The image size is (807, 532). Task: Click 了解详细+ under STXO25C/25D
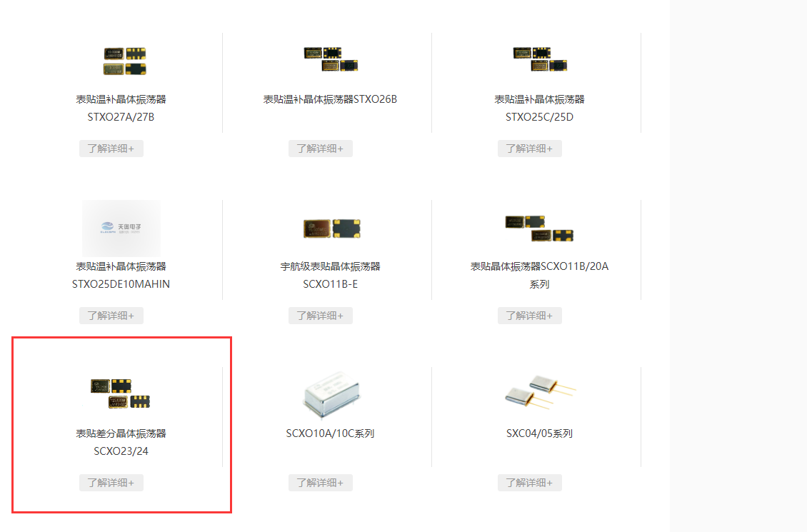click(x=530, y=149)
